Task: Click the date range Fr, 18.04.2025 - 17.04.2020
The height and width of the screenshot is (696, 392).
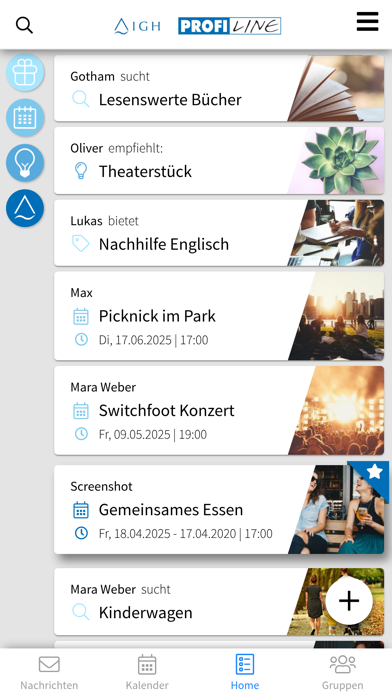Action: point(167,534)
